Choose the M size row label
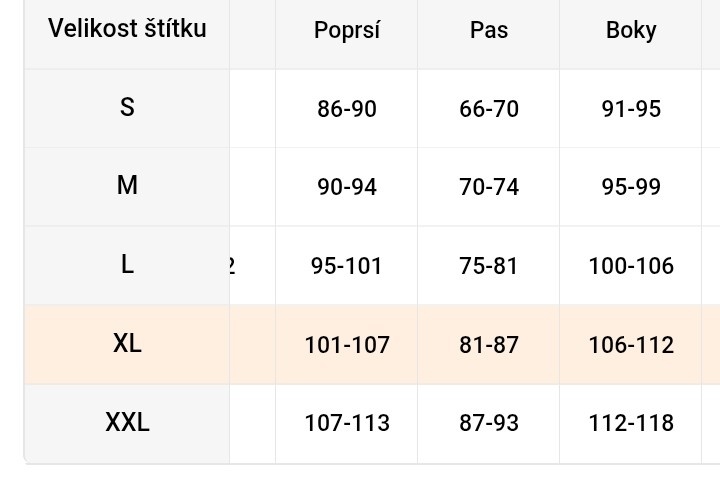 point(127,185)
